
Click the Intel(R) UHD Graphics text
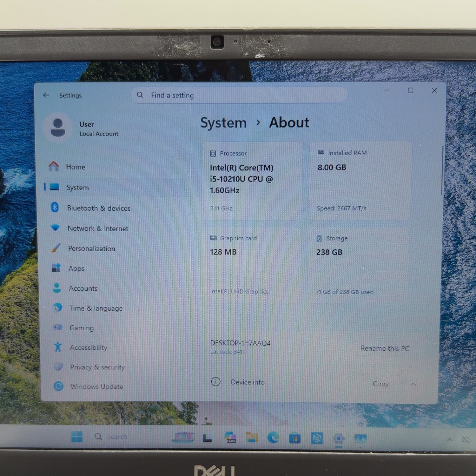(239, 291)
